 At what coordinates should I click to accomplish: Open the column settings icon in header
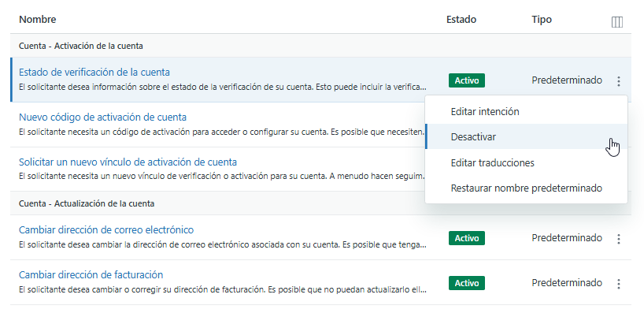click(617, 22)
